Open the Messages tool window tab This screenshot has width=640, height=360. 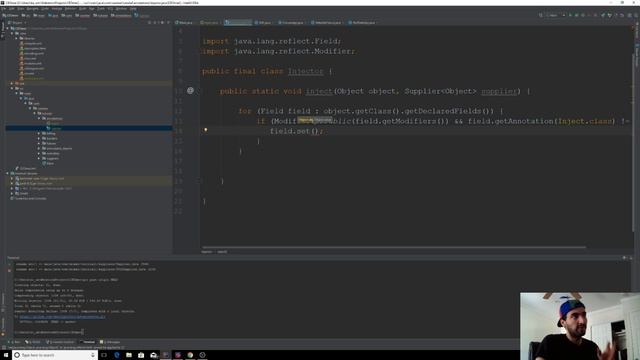110,342
